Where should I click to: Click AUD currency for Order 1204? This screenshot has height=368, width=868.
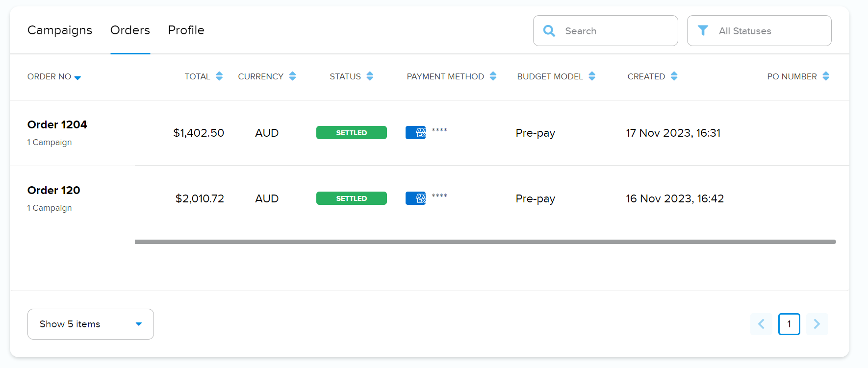(x=267, y=133)
